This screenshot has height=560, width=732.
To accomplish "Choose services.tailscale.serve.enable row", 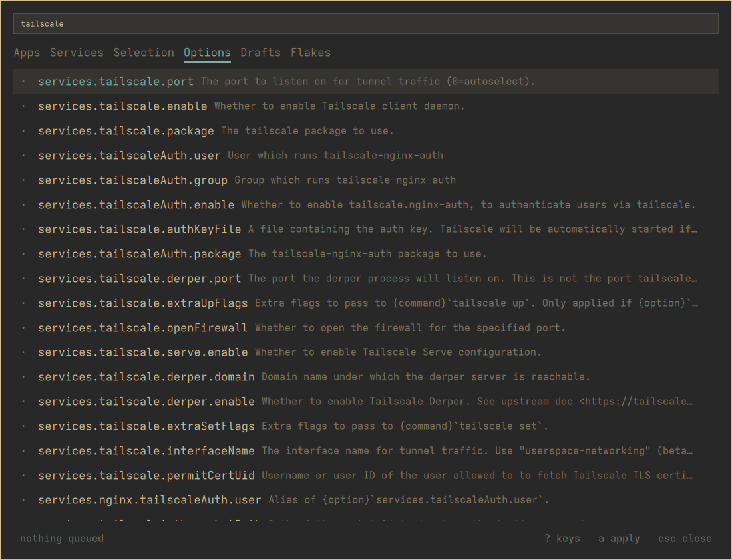I will point(365,352).
